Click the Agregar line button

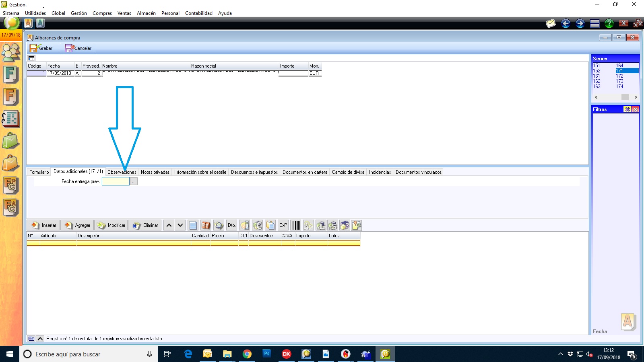77,225
